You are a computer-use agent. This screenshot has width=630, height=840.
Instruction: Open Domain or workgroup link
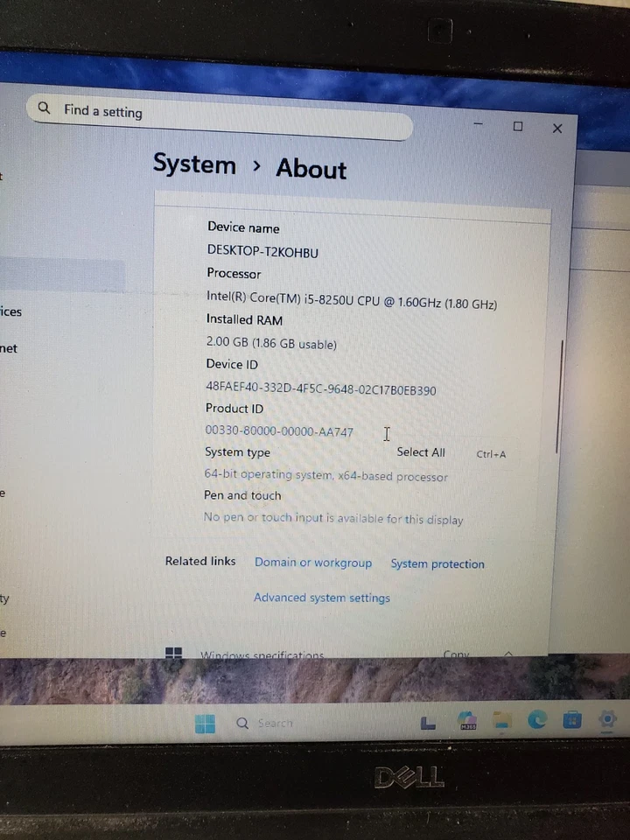click(x=313, y=563)
